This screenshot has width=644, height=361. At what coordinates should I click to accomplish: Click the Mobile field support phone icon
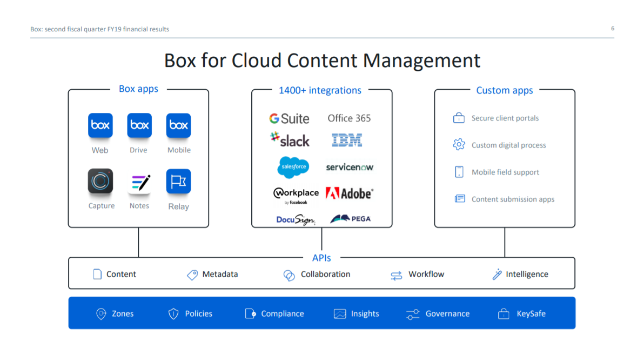(x=459, y=172)
